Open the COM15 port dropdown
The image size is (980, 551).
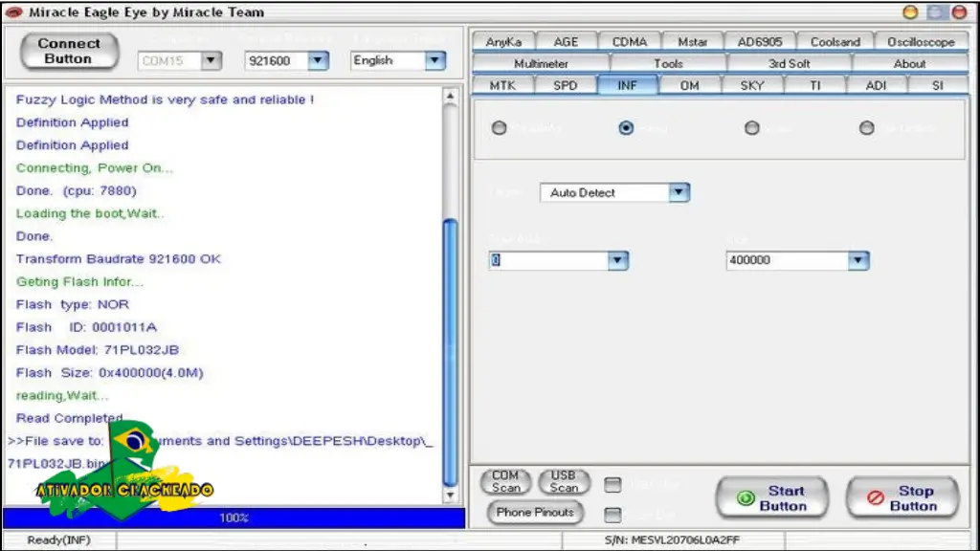[212, 60]
